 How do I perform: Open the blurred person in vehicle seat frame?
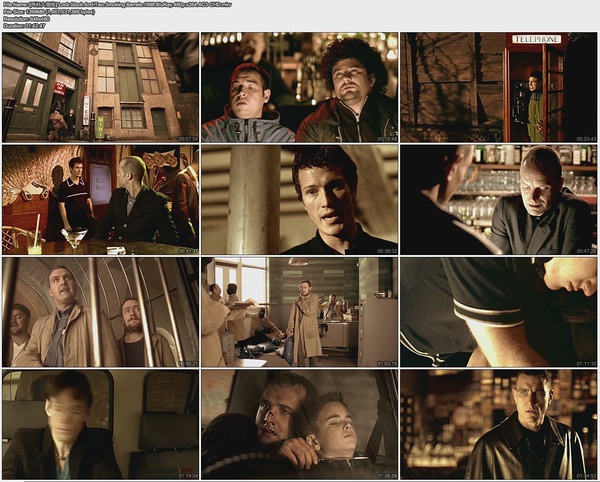(x=100, y=424)
